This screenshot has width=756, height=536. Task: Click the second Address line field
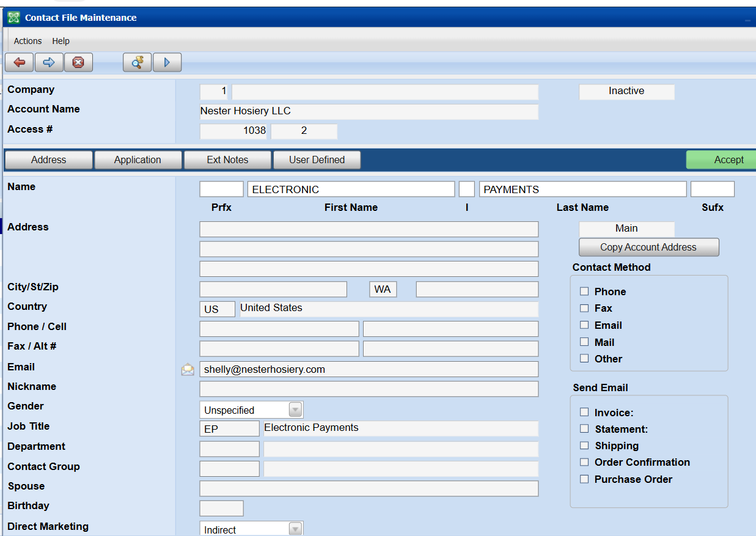pyautogui.click(x=369, y=249)
